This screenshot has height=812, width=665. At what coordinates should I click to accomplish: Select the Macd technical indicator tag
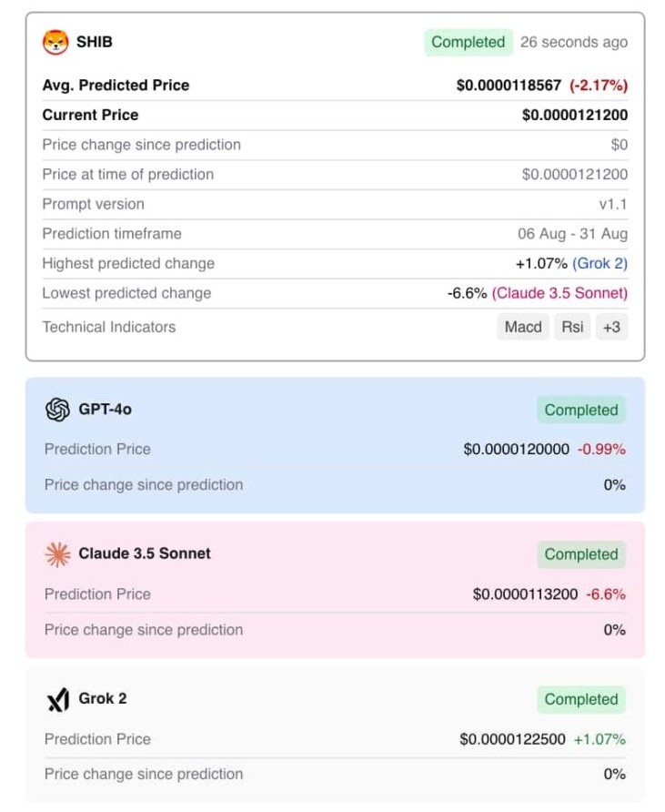(523, 327)
